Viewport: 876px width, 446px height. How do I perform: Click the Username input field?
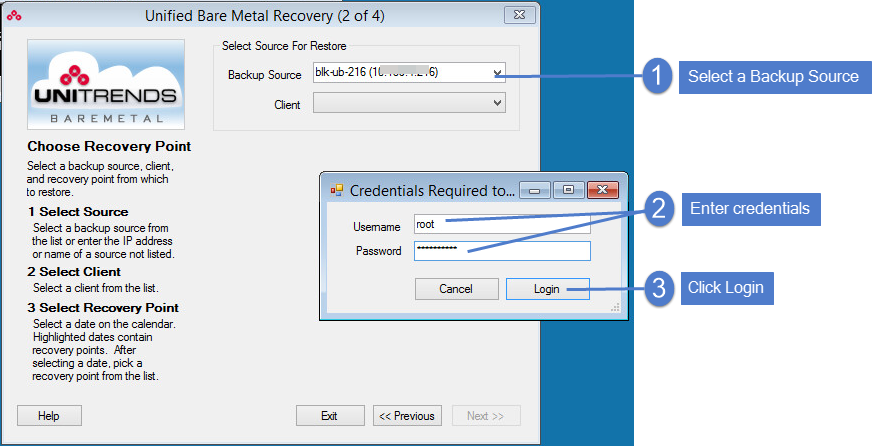coord(502,224)
